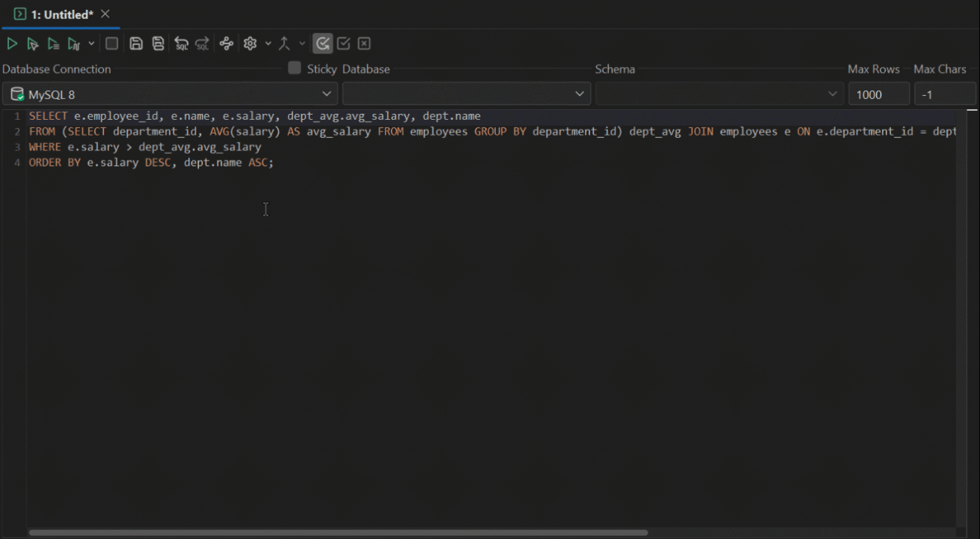Open the Schema dropdown list
This screenshot has height=539, width=980.
[718, 93]
